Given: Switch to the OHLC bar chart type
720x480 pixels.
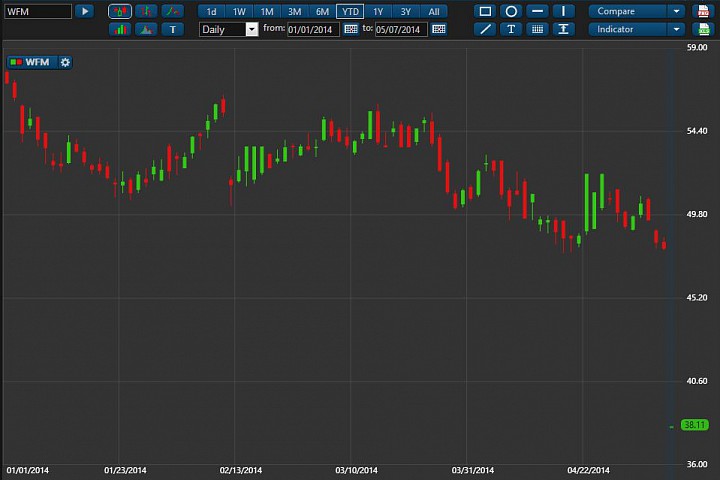Looking at the screenshot, I should pos(146,11).
